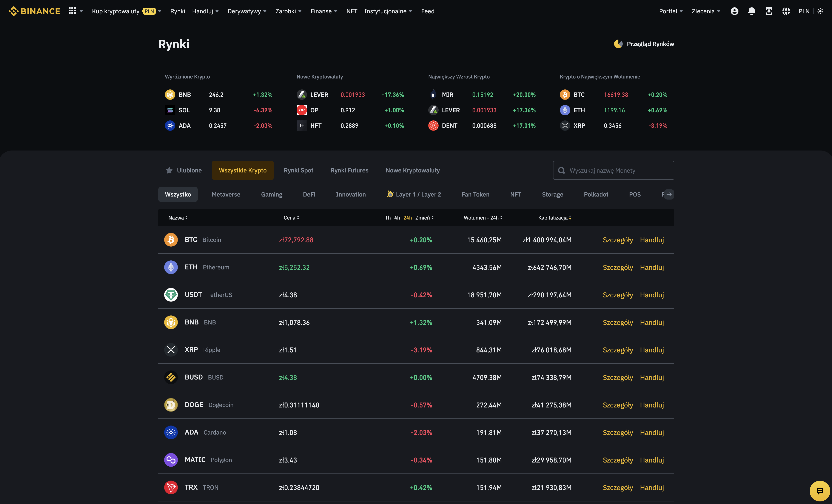The image size is (832, 504).
Task: Expand the Handluj dropdown menu
Action: click(x=205, y=11)
